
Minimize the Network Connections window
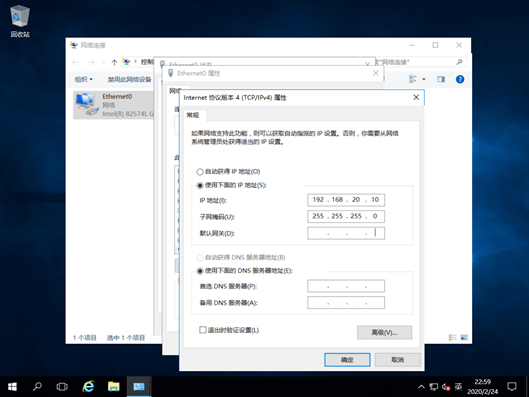click(412, 45)
